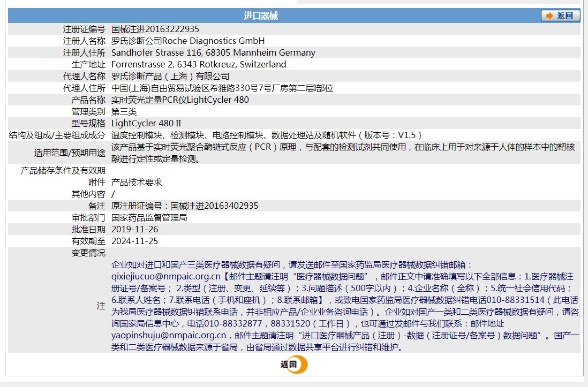This screenshot has width=588, height=387.
Task: Click email qixiejiucuo@nmpaic.org.cn in the note
Action: point(166,277)
